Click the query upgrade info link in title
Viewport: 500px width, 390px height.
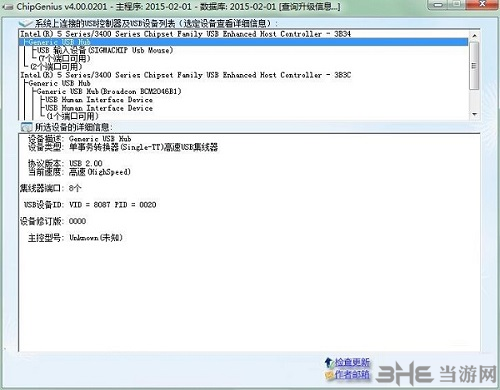[x=310, y=6]
